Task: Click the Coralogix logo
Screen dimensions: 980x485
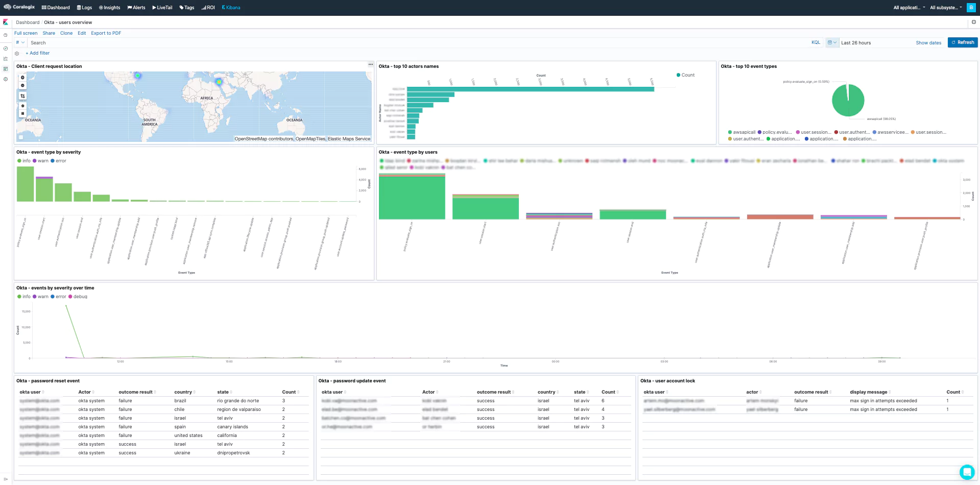Action: [x=19, y=7]
